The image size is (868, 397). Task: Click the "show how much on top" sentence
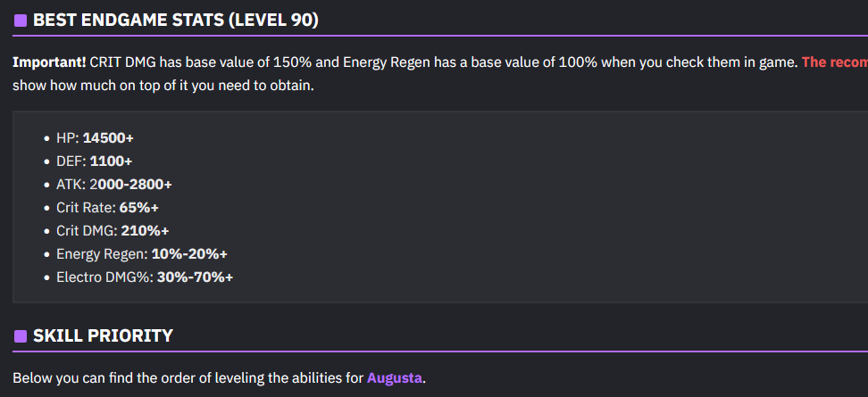pos(163,87)
